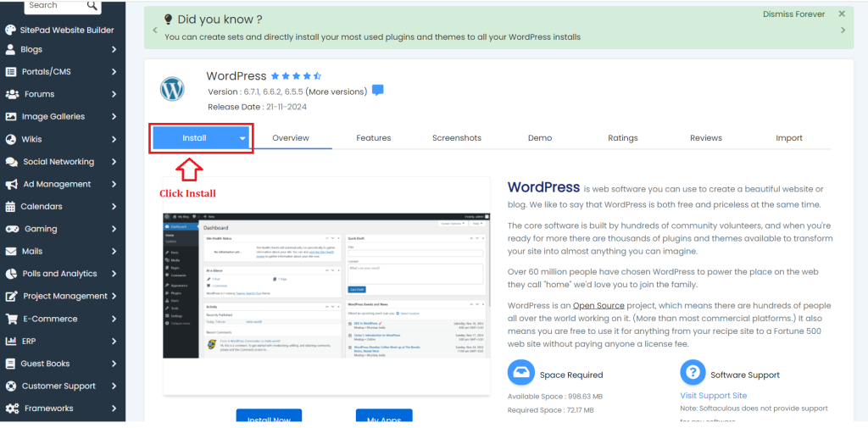
Task: Open the Import tab
Action: point(789,138)
